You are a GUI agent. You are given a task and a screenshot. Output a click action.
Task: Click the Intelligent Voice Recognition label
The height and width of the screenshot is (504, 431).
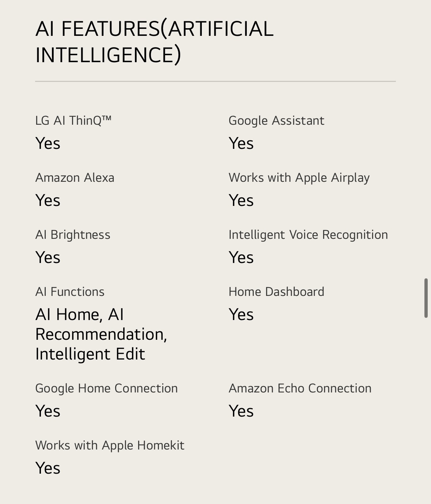(308, 235)
